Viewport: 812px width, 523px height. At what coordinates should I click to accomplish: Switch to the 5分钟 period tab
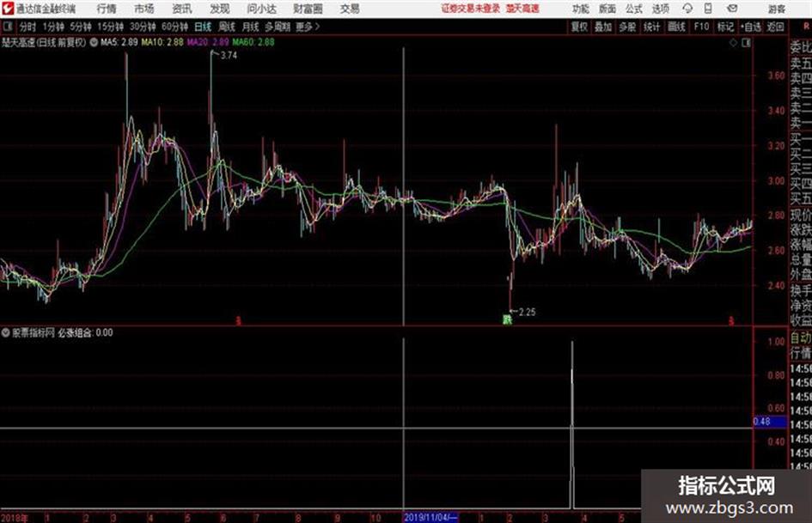coord(80,27)
